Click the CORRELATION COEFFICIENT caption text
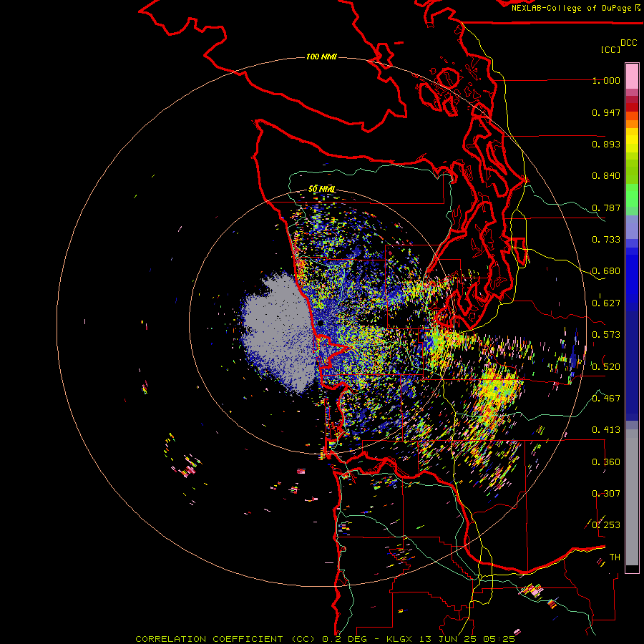Viewport: 644px width, 644px height. click(209, 639)
